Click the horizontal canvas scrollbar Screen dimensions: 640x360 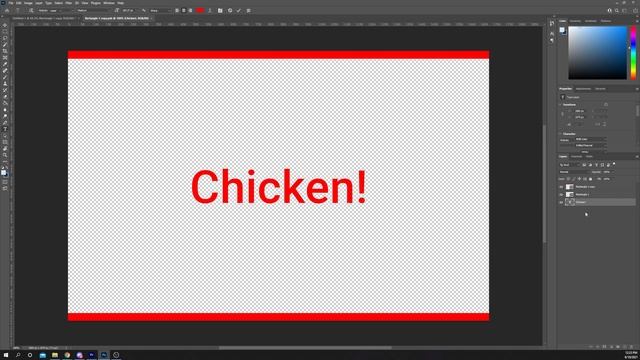305,348
